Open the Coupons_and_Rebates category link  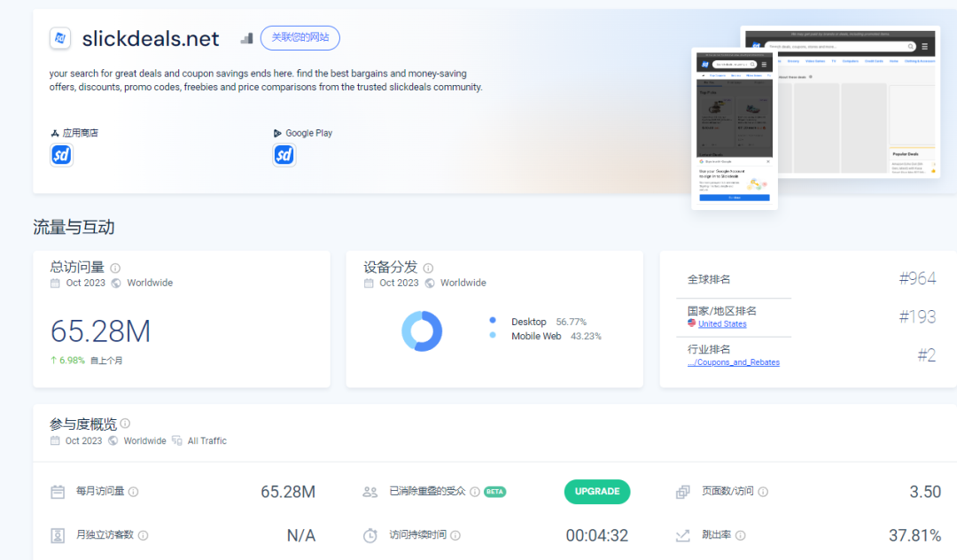pyautogui.click(x=734, y=362)
